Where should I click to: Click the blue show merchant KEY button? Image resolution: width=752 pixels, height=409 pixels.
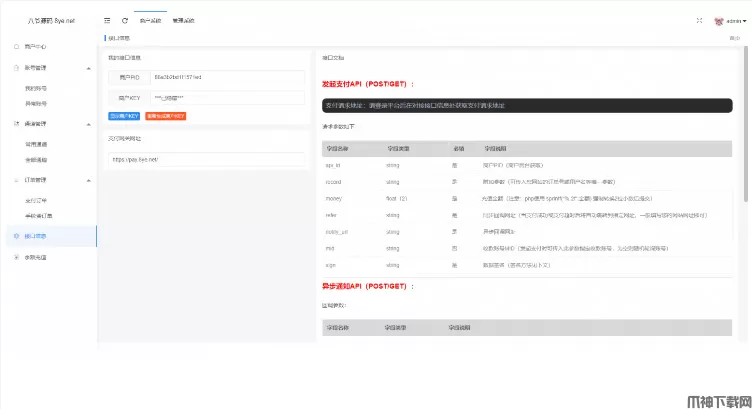click(x=124, y=116)
